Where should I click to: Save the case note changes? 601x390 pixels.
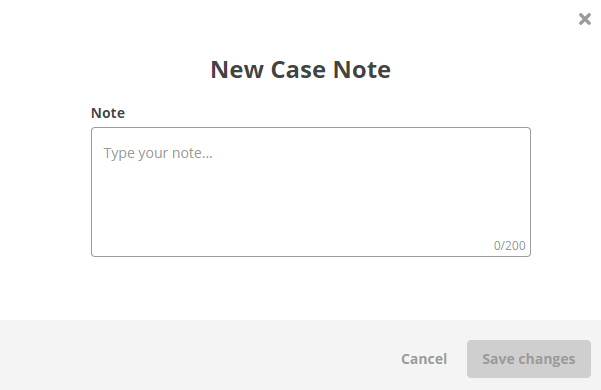[529, 359]
